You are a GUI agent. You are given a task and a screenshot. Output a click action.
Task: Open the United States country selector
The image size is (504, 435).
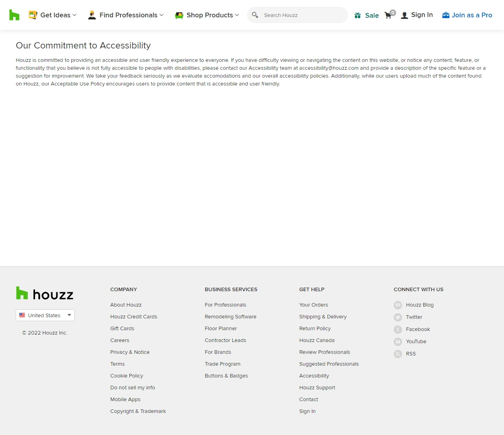[45, 315]
